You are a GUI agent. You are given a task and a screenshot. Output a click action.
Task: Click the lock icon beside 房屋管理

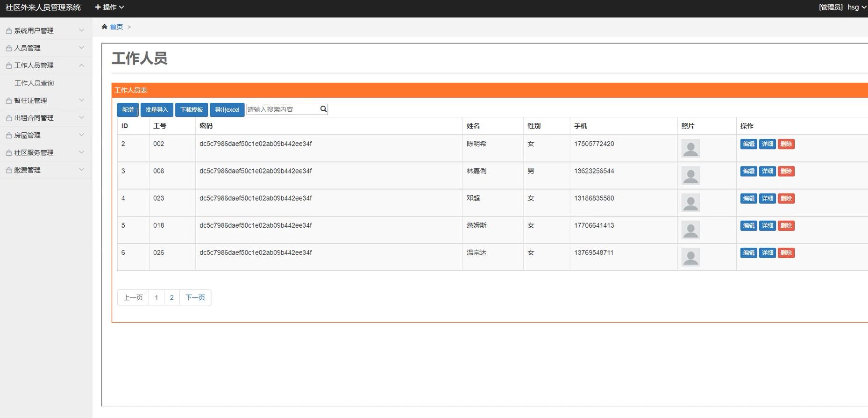(9, 136)
